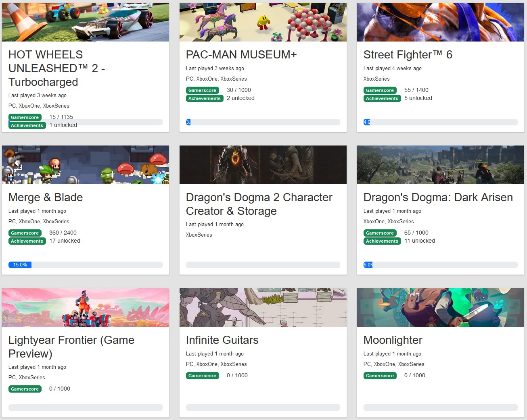Click "0 / 1000" on the Moonlighter card
Screen dimensions: 527x420
[415, 375]
